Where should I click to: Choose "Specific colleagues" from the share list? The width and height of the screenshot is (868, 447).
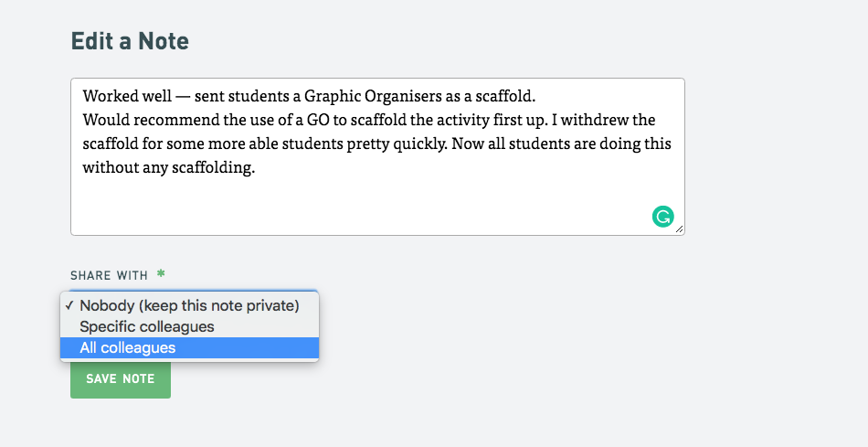189,327
